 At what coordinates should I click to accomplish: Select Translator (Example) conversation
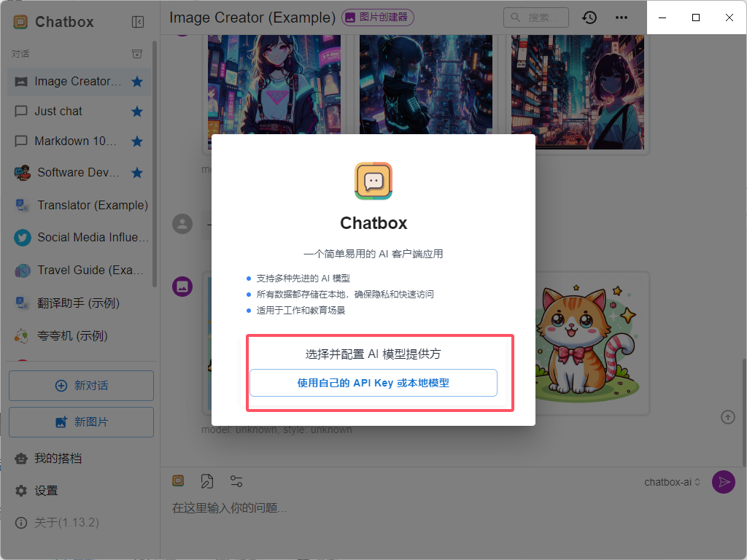coord(79,205)
